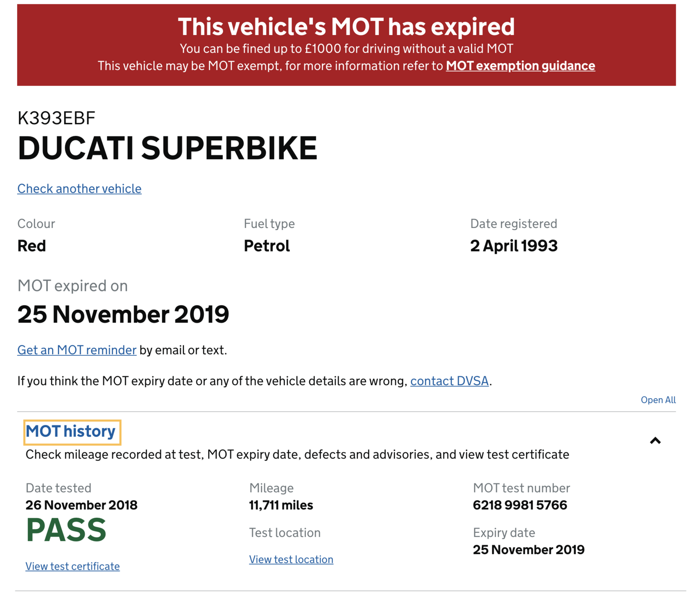Follow the contact DVSA link
This screenshot has width=700, height=607.
tap(449, 381)
